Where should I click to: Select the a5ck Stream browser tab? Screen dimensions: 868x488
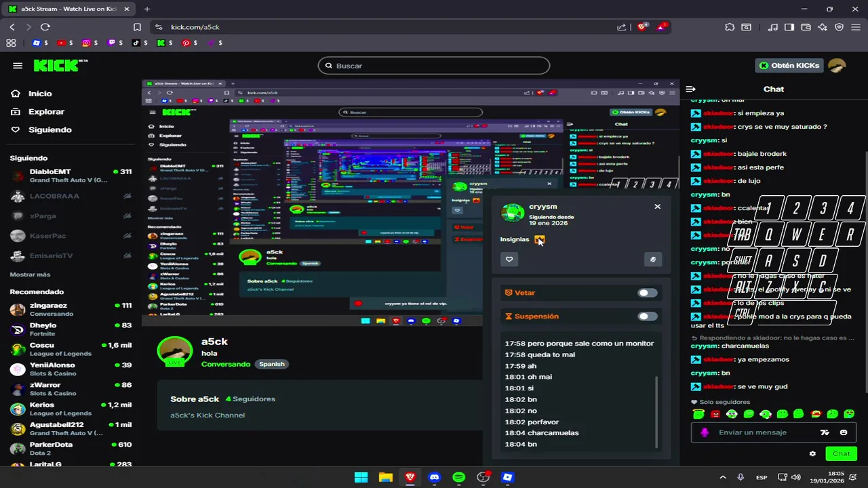coord(68,9)
